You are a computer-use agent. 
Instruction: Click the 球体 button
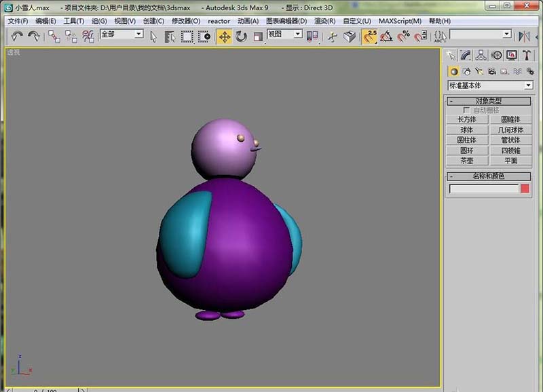(x=467, y=130)
